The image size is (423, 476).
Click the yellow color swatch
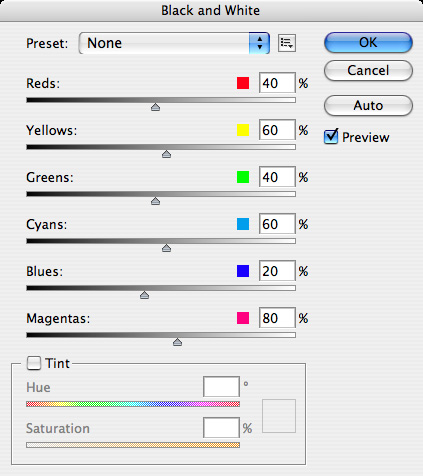click(243, 130)
